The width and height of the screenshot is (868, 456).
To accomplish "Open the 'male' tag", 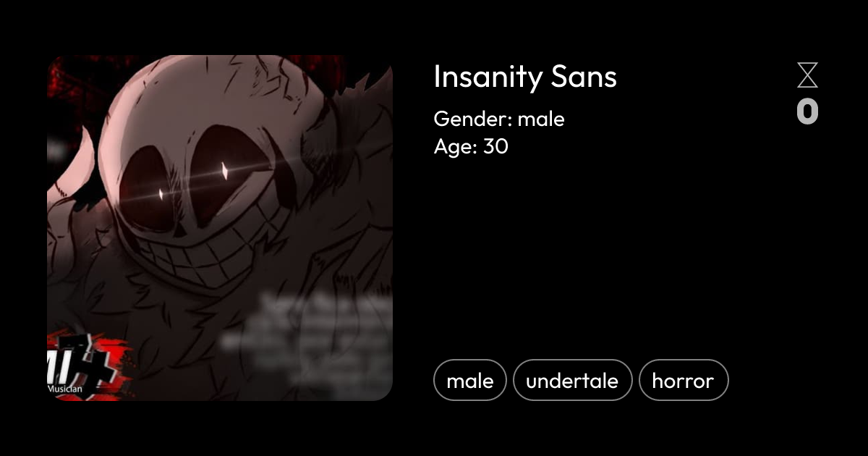I will [x=469, y=379].
